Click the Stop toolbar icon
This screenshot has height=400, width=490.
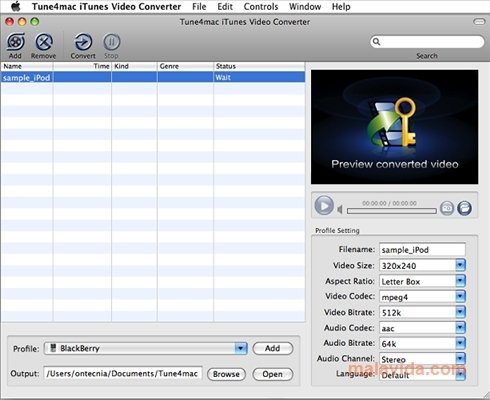click(x=111, y=42)
